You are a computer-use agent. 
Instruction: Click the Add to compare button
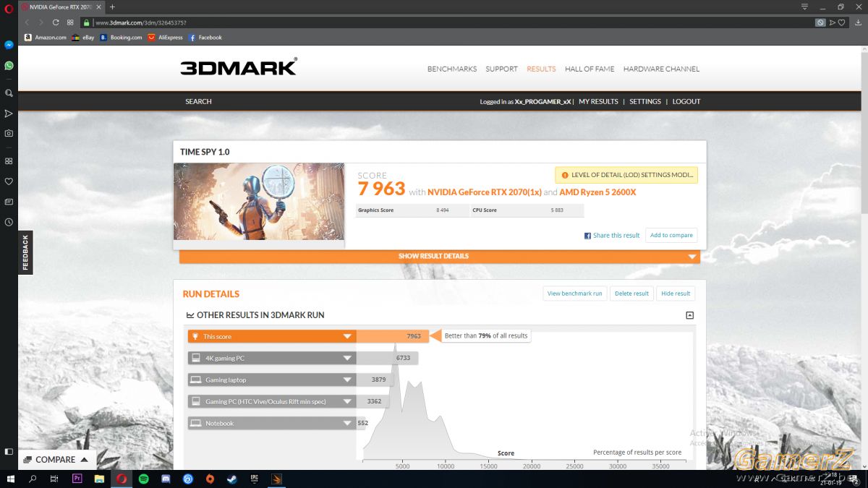671,235
